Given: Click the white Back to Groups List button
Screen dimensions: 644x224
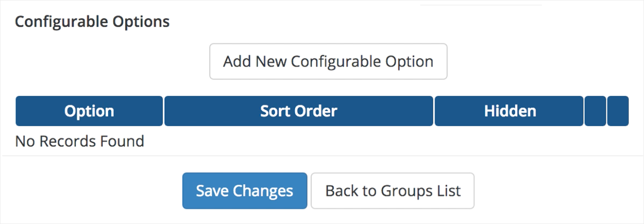Looking at the screenshot, I should [x=393, y=191].
